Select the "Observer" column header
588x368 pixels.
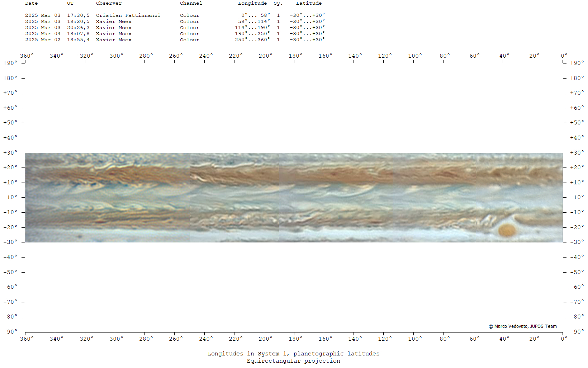click(109, 3)
